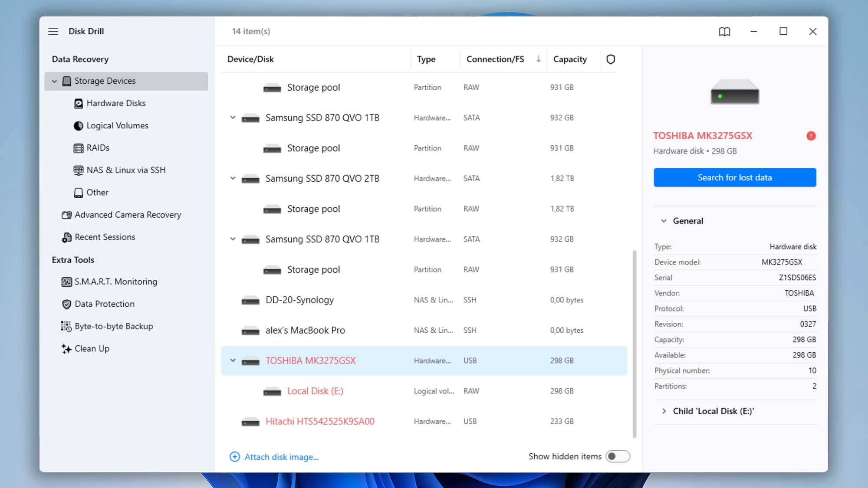Image resolution: width=868 pixels, height=488 pixels.
Task: Open S.M.A.R.T. Monitoring label
Action: [x=116, y=282]
